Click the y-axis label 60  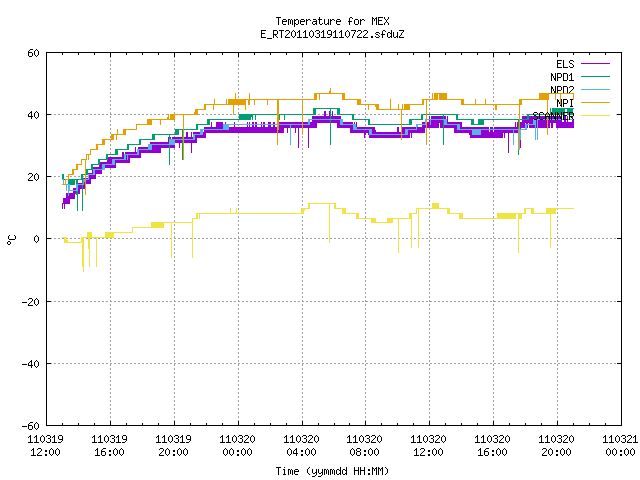[x=33, y=53]
